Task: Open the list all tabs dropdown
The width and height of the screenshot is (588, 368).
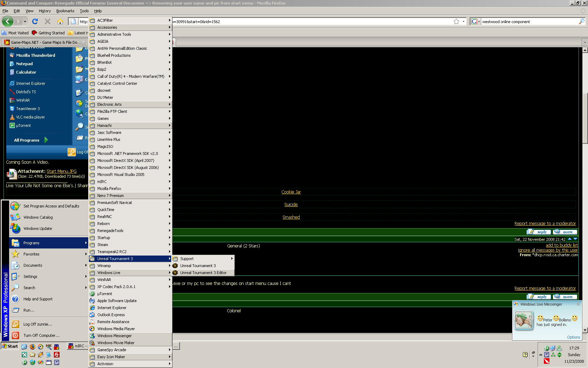Action: coord(584,42)
